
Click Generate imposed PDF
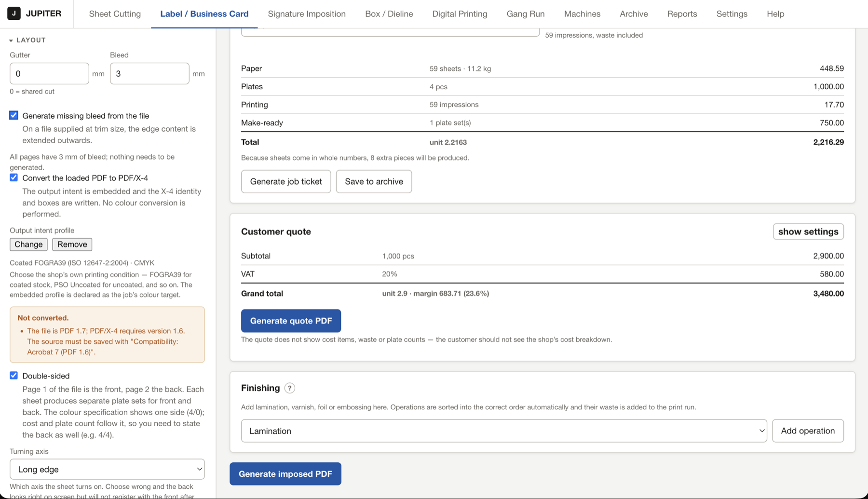[285, 473]
